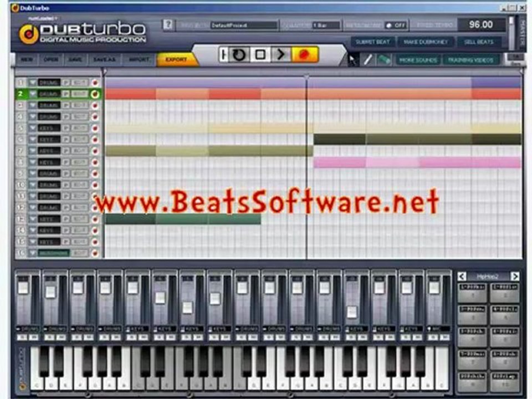Click the SAVE menu button

tap(75, 59)
